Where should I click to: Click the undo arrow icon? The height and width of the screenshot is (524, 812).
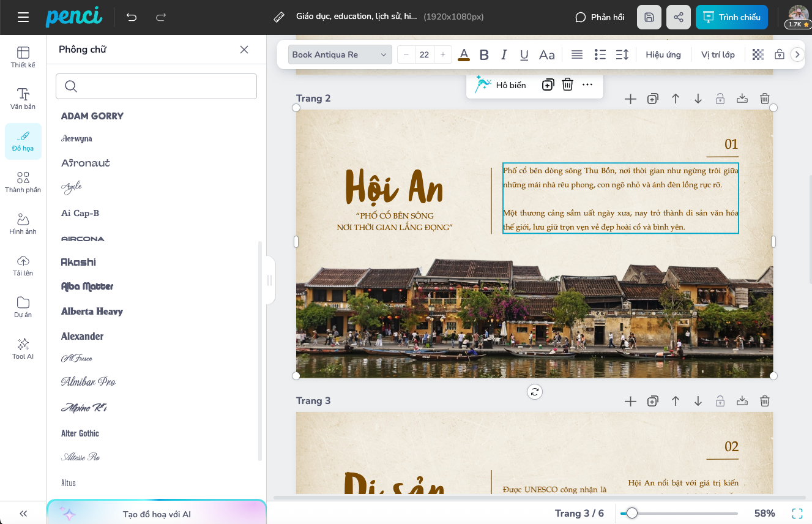point(132,17)
